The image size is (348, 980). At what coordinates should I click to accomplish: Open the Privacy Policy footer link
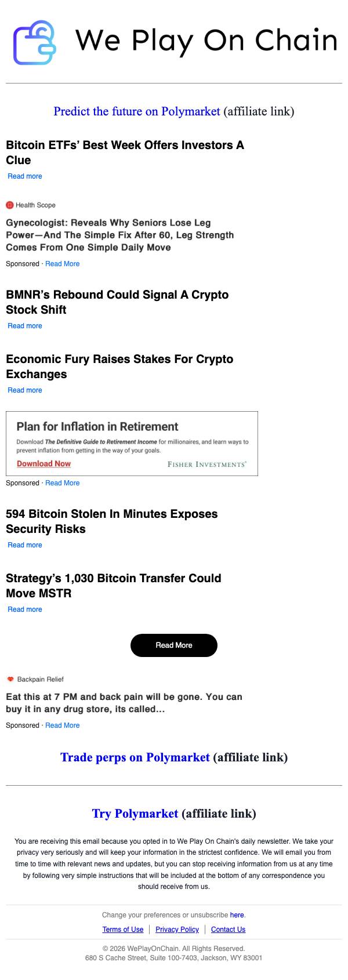pyautogui.click(x=177, y=930)
